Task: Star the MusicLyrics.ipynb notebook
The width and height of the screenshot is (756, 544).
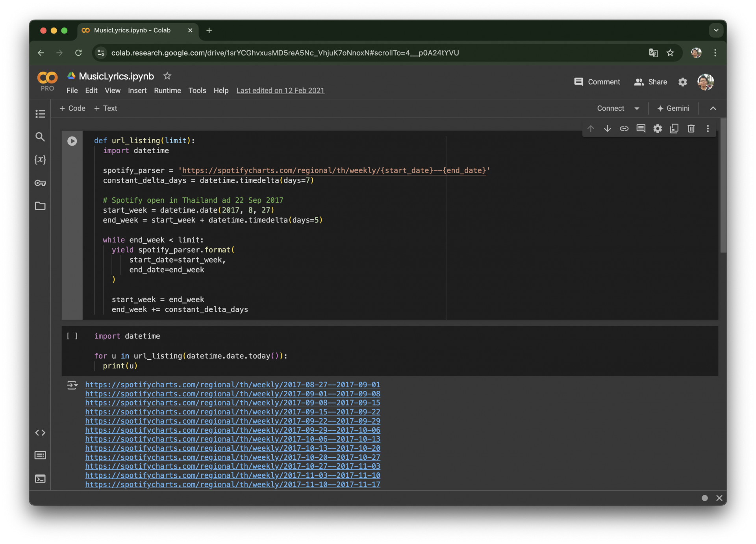Action: [x=167, y=76]
